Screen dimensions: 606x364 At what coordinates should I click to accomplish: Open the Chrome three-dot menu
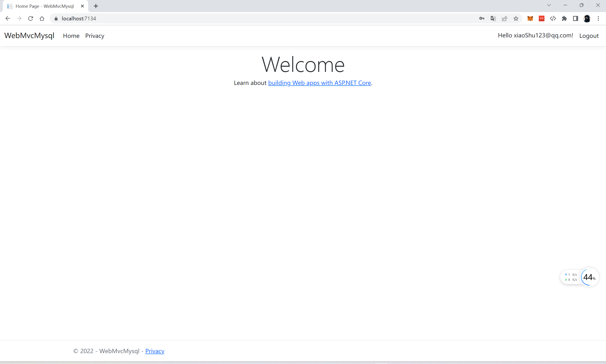[x=598, y=18]
